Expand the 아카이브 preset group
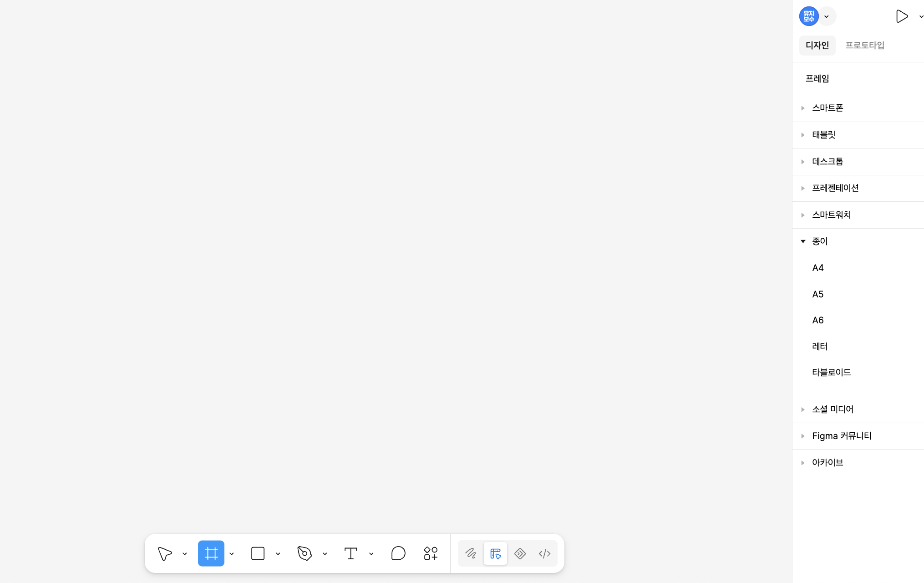The image size is (924, 583). tap(858, 463)
